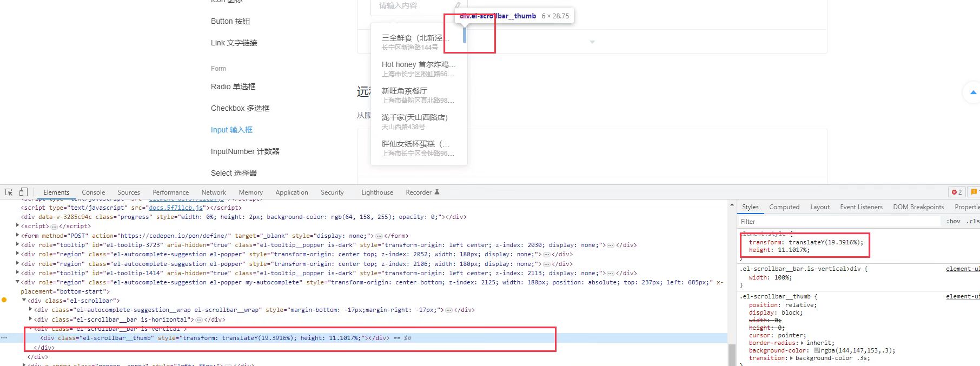This screenshot has height=366, width=980.
Task: Go to Select 选择器 in sidebar
Action: pyautogui.click(x=234, y=173)
